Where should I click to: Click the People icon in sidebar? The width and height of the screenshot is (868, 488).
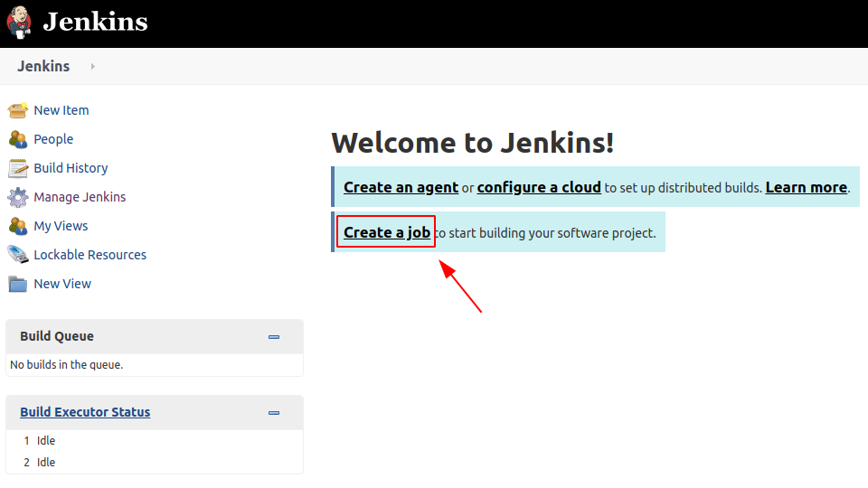coord(18,139)
